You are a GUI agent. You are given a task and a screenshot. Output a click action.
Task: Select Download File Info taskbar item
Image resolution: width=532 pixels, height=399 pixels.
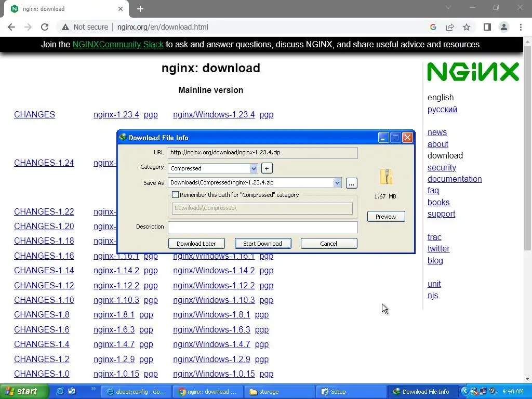pos(422,392)
